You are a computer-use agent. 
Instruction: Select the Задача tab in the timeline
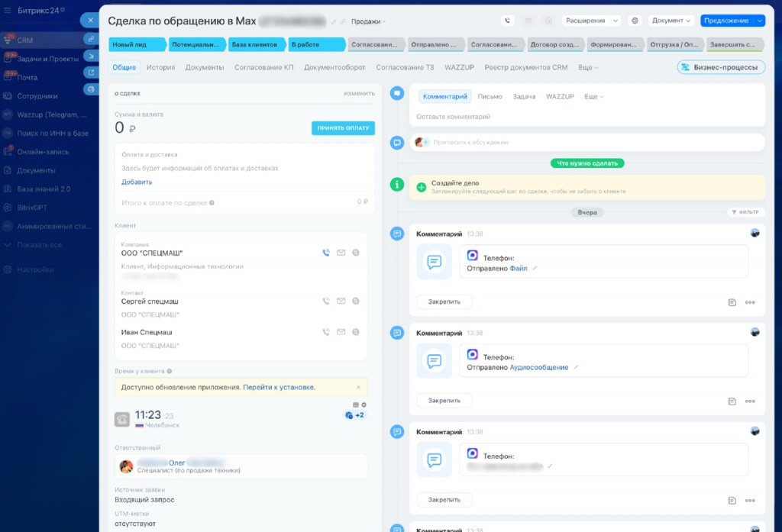pyautogui.click(x=524, y=97)
